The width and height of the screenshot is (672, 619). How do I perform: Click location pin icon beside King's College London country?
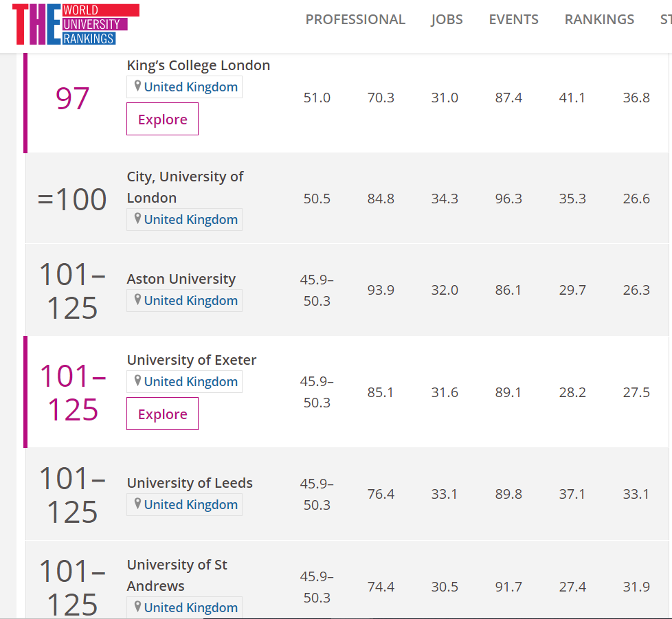(137, 87)
